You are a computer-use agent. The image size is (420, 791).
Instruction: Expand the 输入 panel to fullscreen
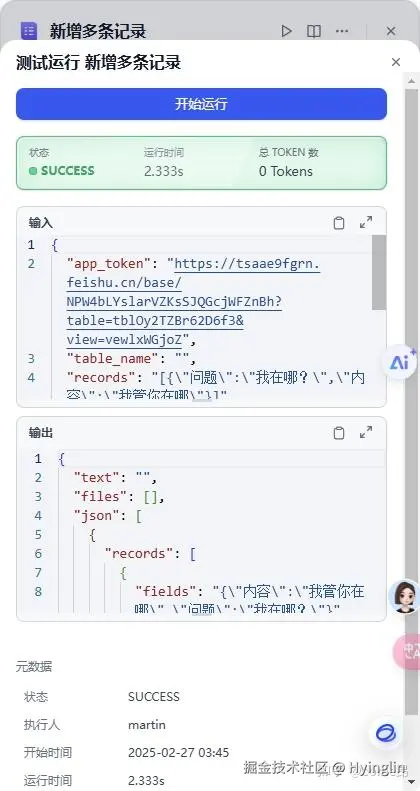(366, 222)
